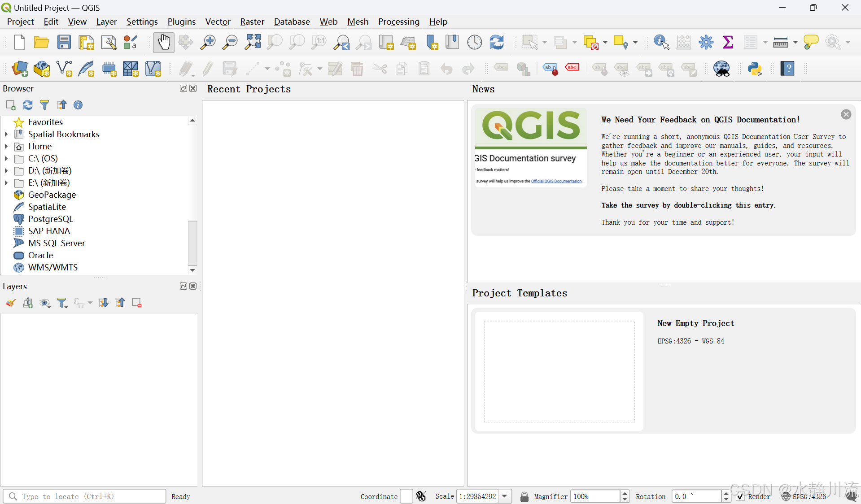The height and width of the screenshot is (504, 861).
Task: Toggle the scale lock padlock icon
Action: (524, 496)
